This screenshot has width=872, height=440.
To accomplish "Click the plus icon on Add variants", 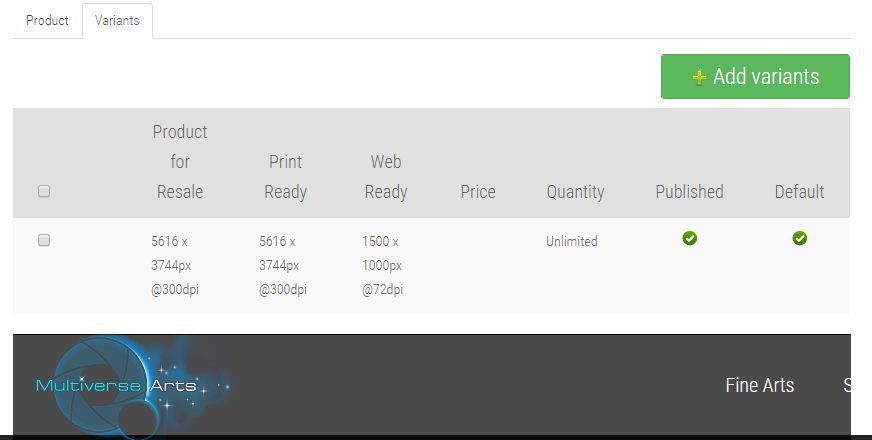I will pos(699,77).
